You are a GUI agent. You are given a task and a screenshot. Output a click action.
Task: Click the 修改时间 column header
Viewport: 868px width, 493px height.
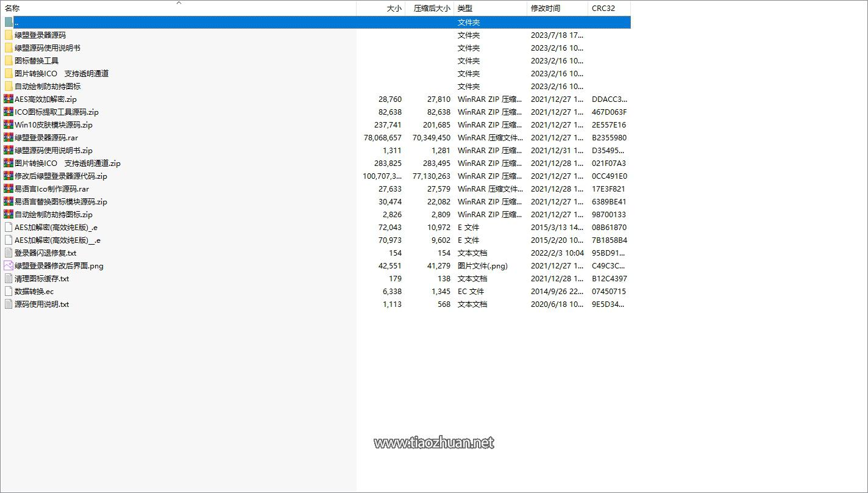[x=545, y=9]
